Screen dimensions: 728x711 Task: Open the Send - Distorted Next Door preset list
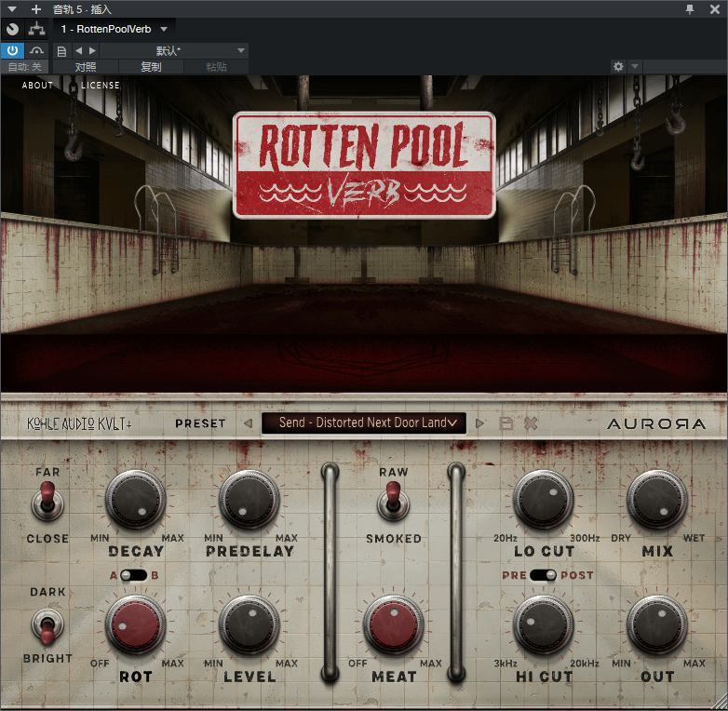[x=364, y=423]
